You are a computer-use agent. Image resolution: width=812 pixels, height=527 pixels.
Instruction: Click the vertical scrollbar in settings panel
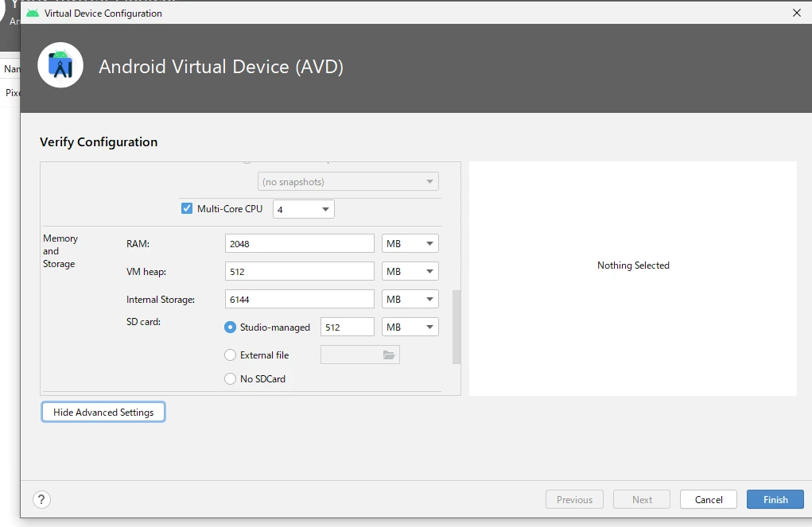457,327
